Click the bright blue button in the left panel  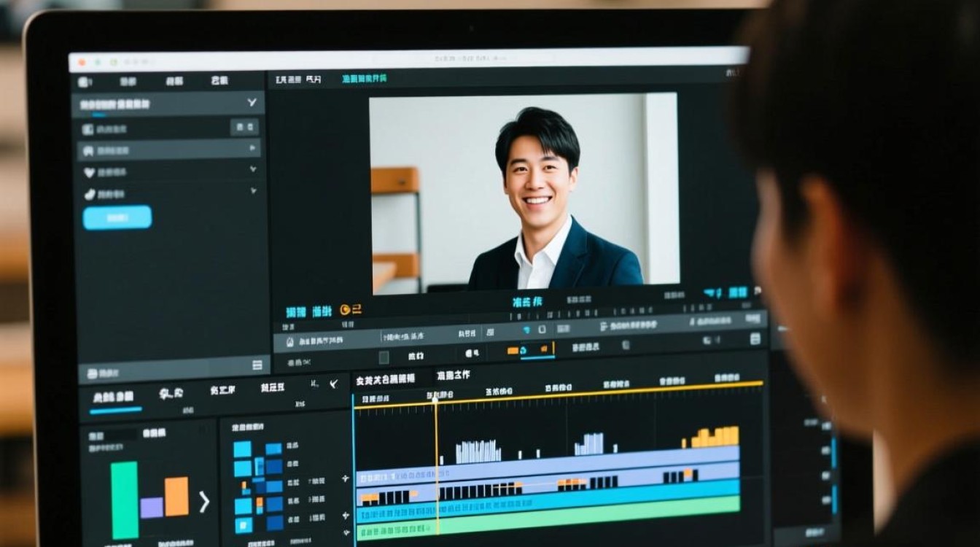point(117,217)
